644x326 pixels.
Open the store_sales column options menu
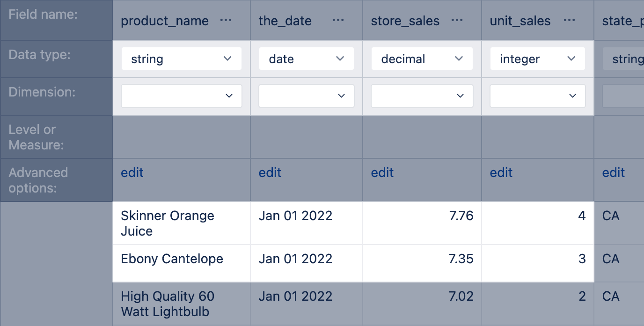tap(456, 20)
